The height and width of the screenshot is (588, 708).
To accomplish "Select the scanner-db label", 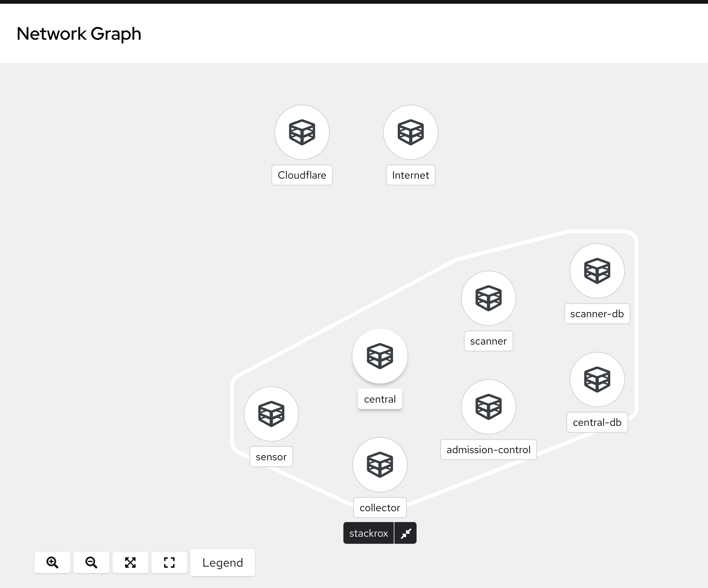I will [x=597, y=313].
